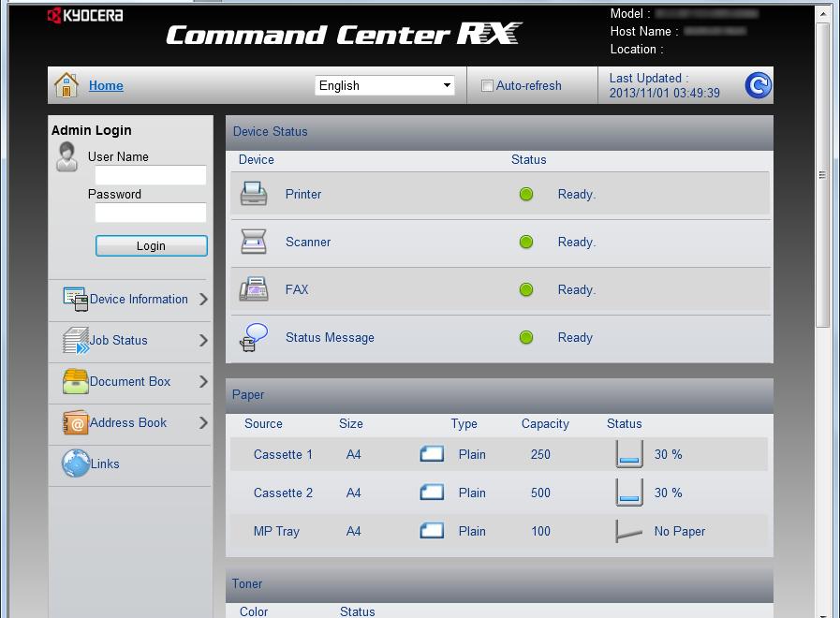Go to the Home link
The image size is (840, 618).
[106, 86]
